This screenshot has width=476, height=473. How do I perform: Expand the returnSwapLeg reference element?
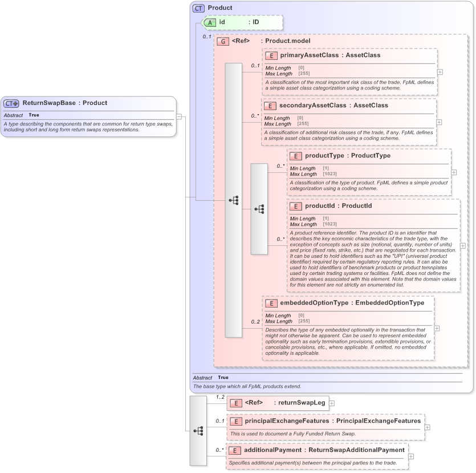(332, 403)
